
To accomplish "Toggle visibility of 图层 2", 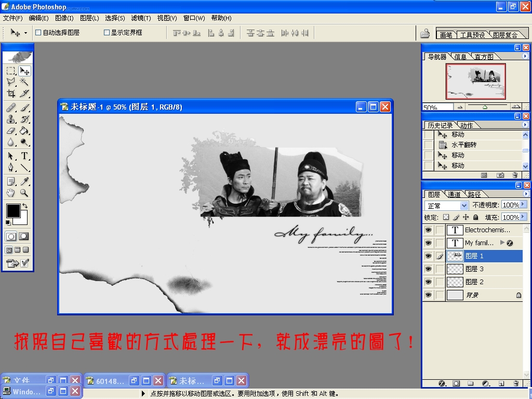I will tap(429, 282).
